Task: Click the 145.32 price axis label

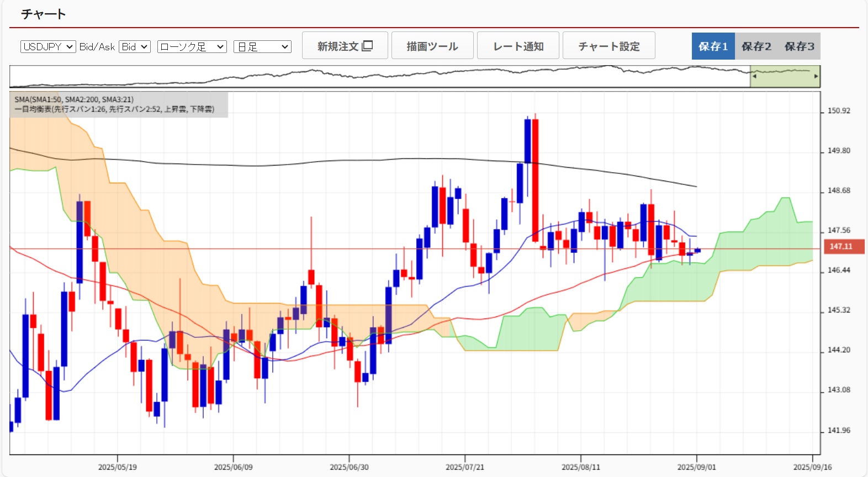Action: coord(839,310)
